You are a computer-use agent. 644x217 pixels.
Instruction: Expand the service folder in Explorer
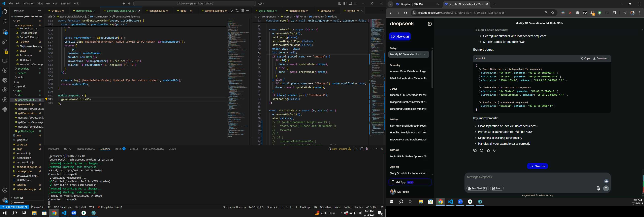coord(27,73)
